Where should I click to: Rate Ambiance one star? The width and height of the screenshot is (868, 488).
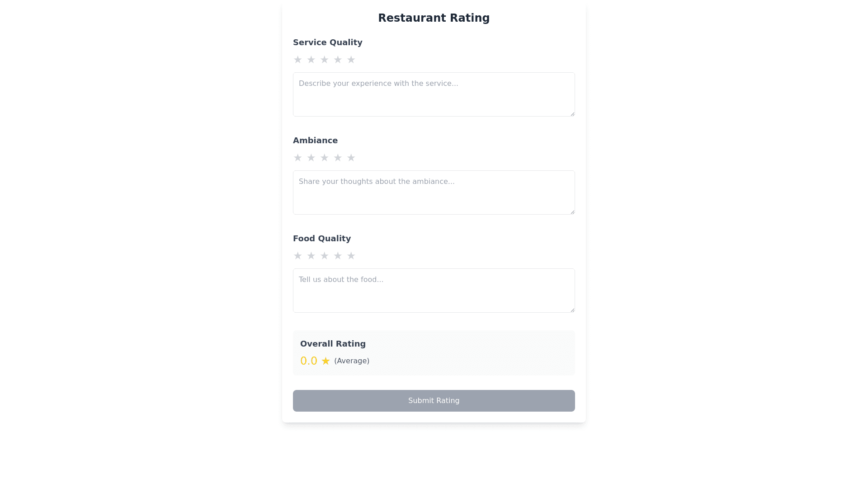(297, 158)
